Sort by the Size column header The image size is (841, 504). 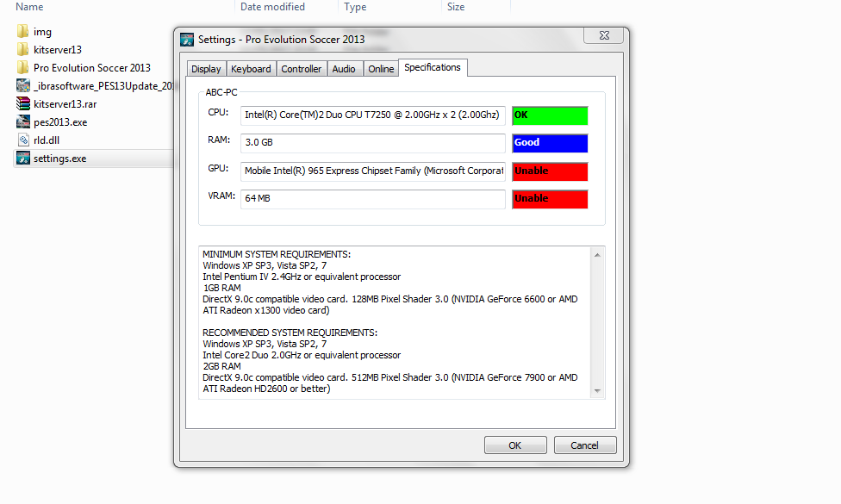point(456,7)
